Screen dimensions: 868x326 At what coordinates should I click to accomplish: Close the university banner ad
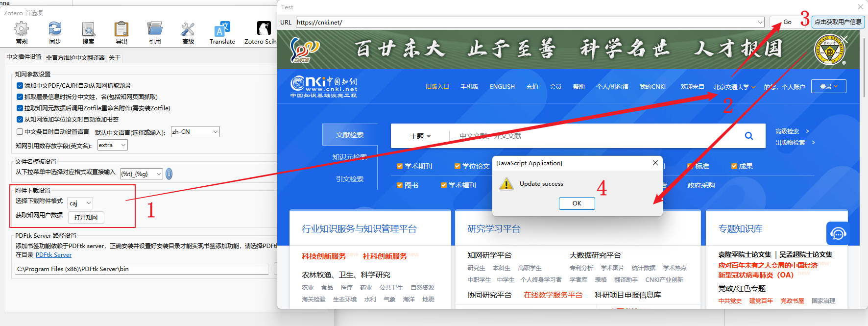pyautogui.click(x=844, y=39)
